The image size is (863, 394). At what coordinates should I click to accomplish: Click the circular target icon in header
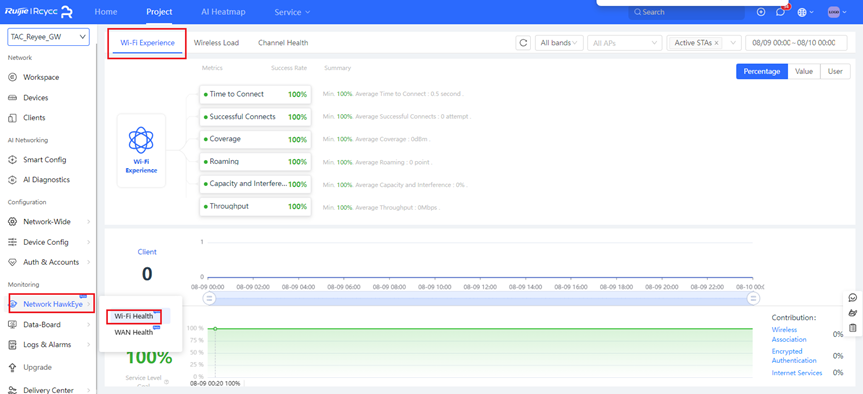click(761, 12)
